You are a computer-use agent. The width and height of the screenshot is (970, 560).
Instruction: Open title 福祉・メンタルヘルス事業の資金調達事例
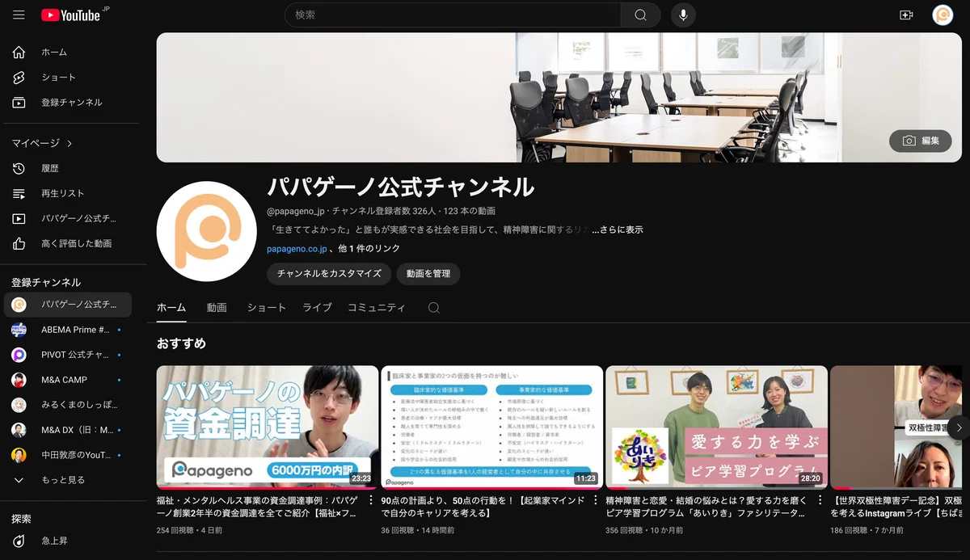pyautogui.click(x=257, y=507)
